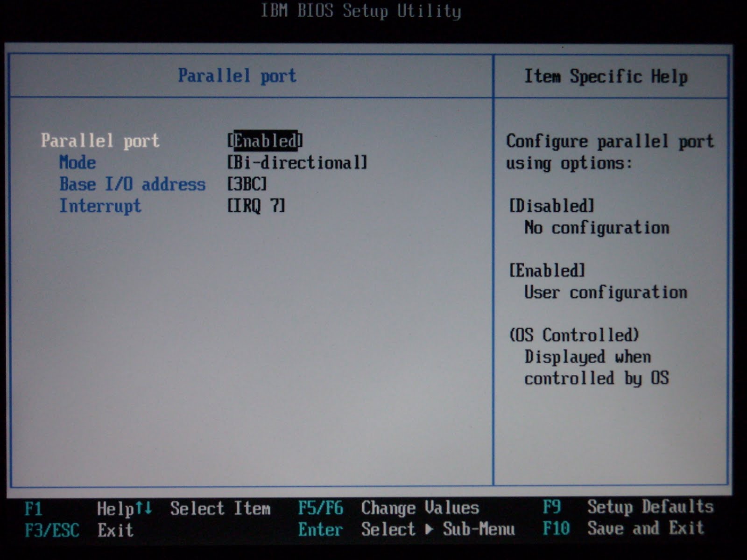Click the up-down arrows Select Item icon
747x560 pixels.
coord(144,508)
